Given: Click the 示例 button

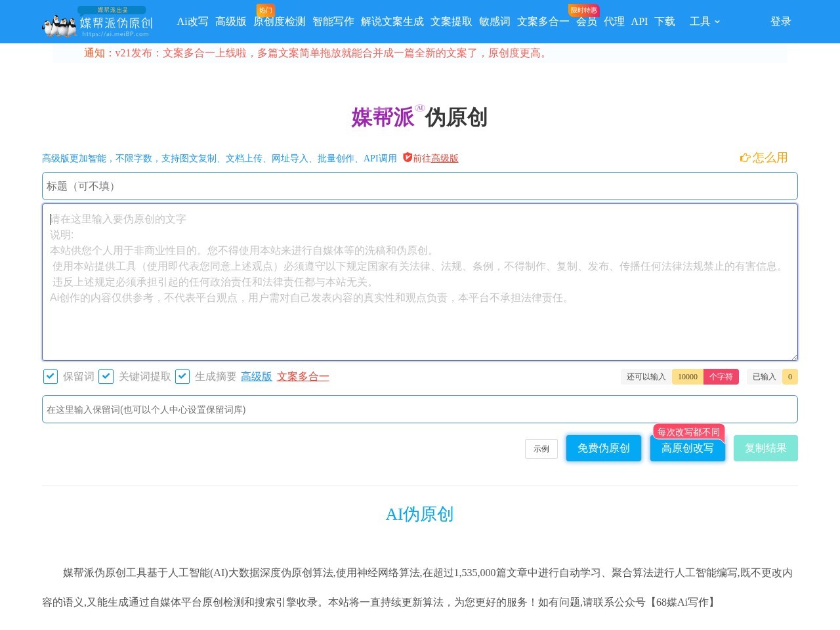Looking at the screenshot, I should pos(541,449).
